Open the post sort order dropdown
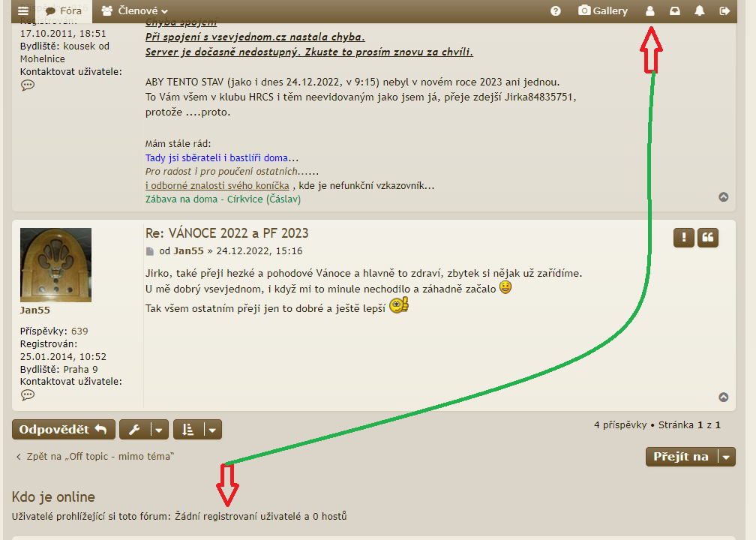Screen dimensions: 756x540 click(x=197, y=430)
